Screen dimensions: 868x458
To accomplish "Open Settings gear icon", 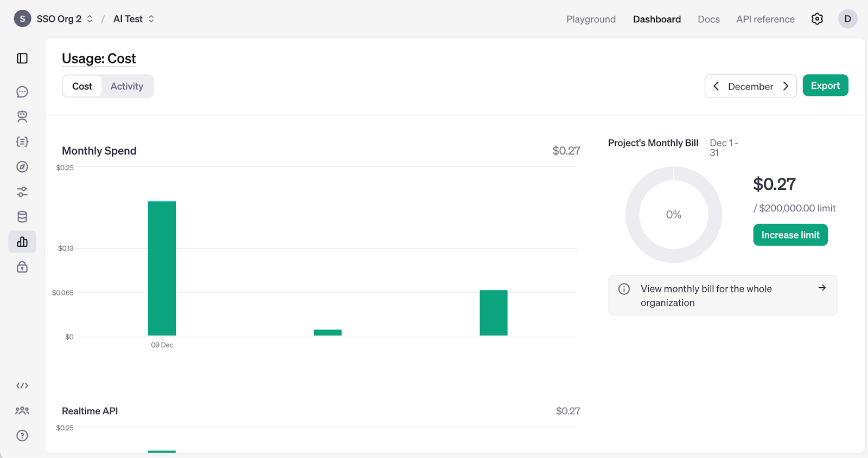I will pos(817,19).
